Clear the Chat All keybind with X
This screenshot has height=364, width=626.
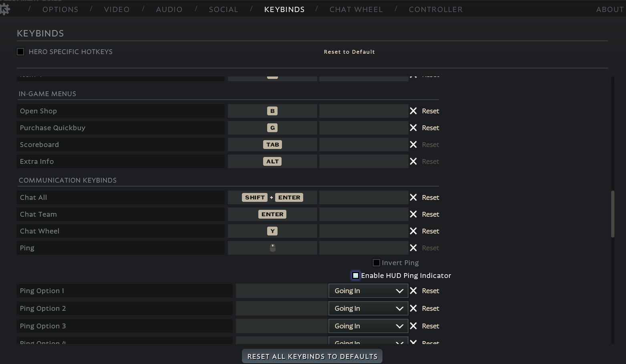pyautogui.click(x=413, y=197)
